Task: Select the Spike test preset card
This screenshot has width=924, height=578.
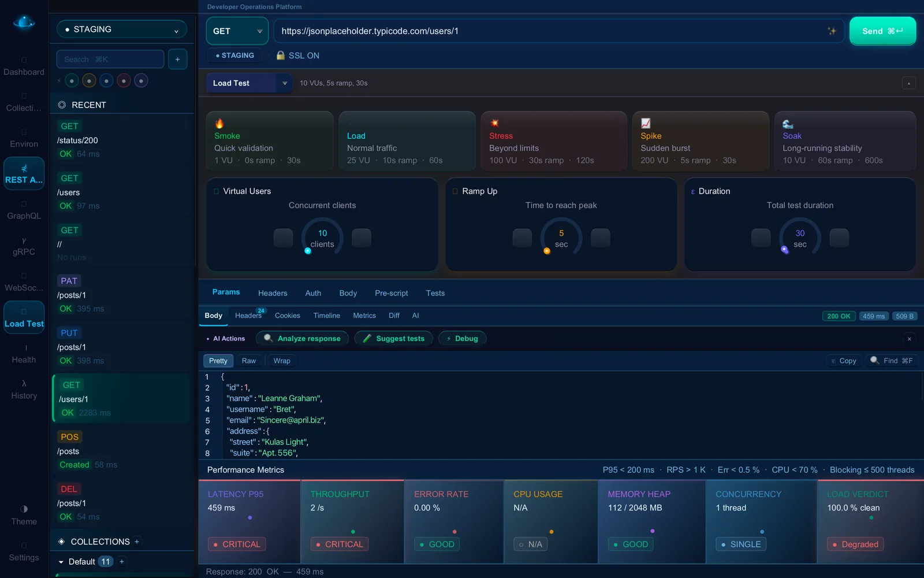Action: click(701, 141)
